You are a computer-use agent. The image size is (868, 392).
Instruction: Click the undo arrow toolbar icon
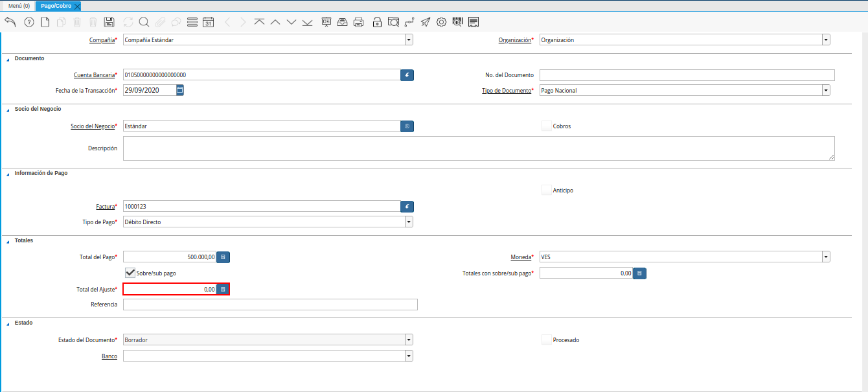pos(10,22)
